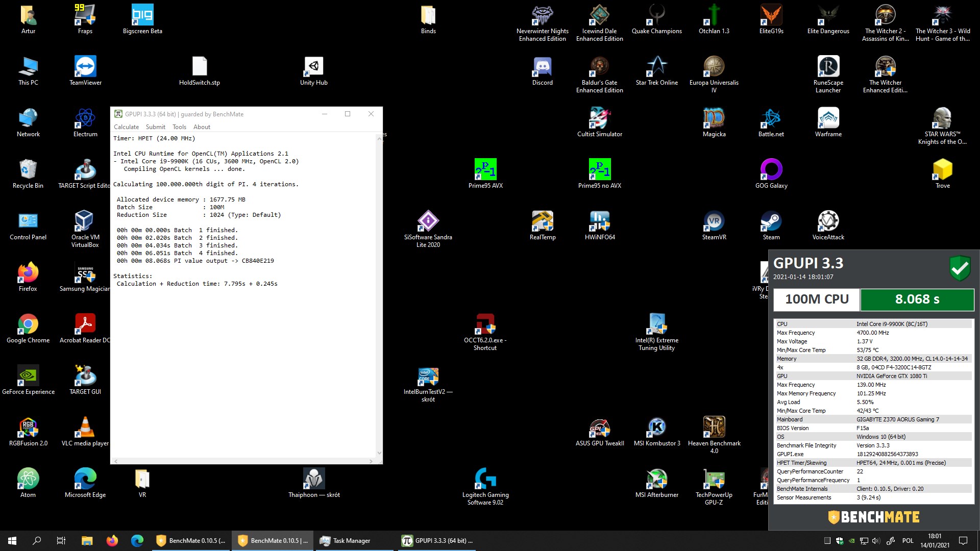Viewport: 980px width, 551px height.
Task: Select the GeForce Experience icon
Action: (x=28, y=380)
